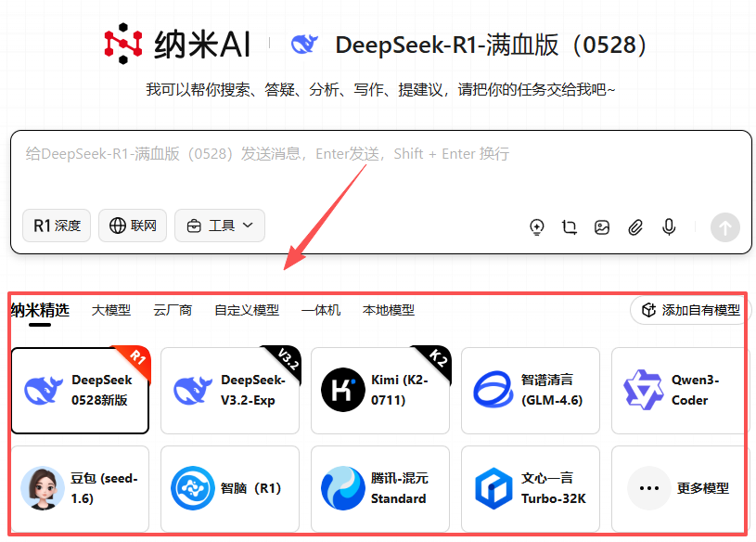Click the microphone voice input icon
Image resolution: width=756 pixels, height=542 pixels.
point(669,226)
